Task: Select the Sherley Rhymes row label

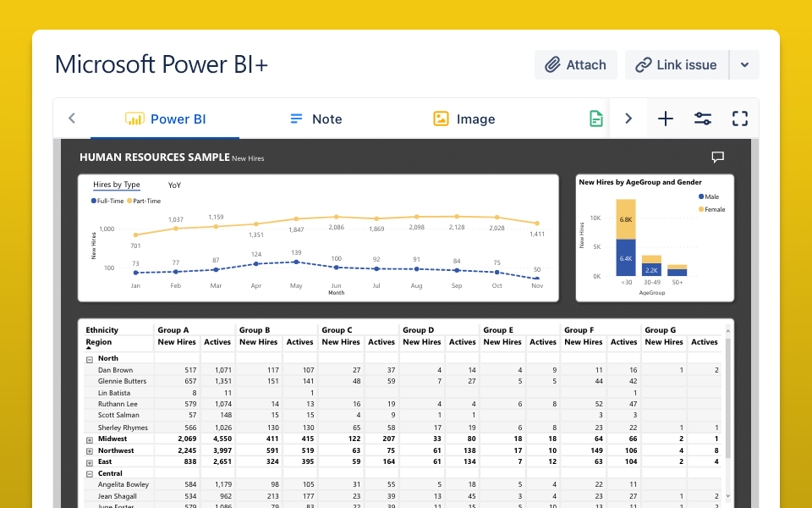Action: click(123, 427)
